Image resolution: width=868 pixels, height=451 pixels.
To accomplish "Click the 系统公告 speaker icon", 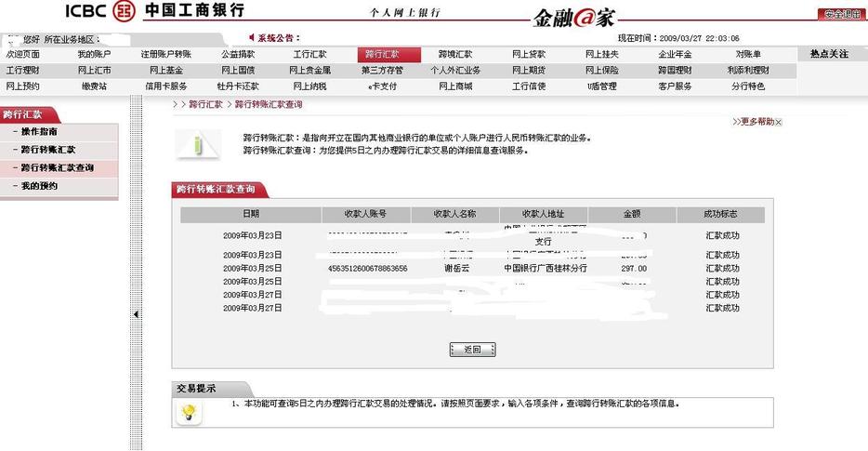I will pos(251,38).
